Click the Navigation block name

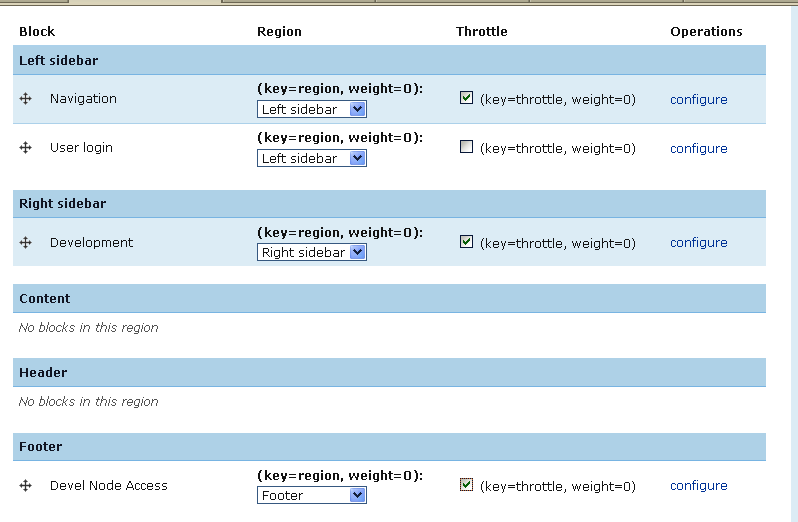tap(83, 99)
